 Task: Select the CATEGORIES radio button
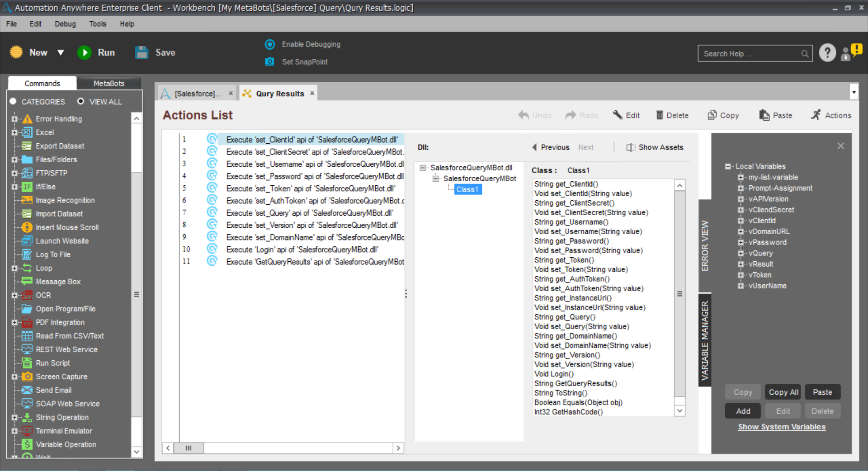click(13, 102)
